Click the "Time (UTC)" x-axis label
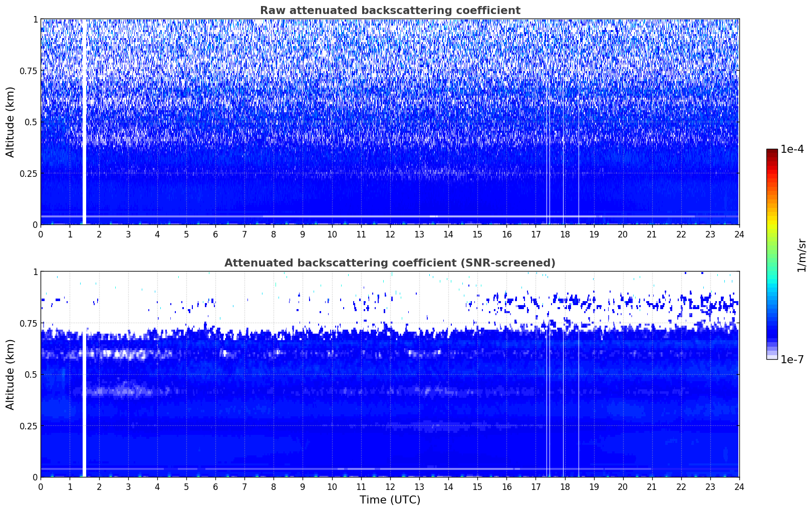This screenshot has height=511, width=812. click(x=390, y=499)
